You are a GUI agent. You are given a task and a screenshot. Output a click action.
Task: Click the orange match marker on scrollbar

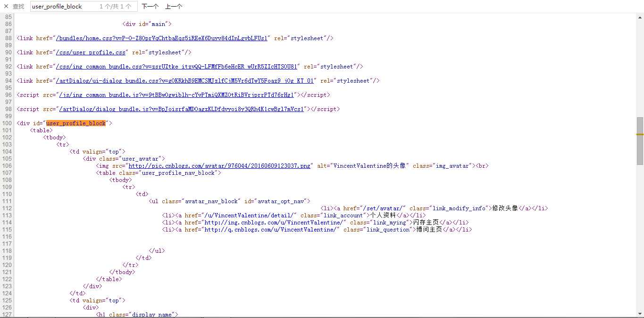tap(640, 134)
